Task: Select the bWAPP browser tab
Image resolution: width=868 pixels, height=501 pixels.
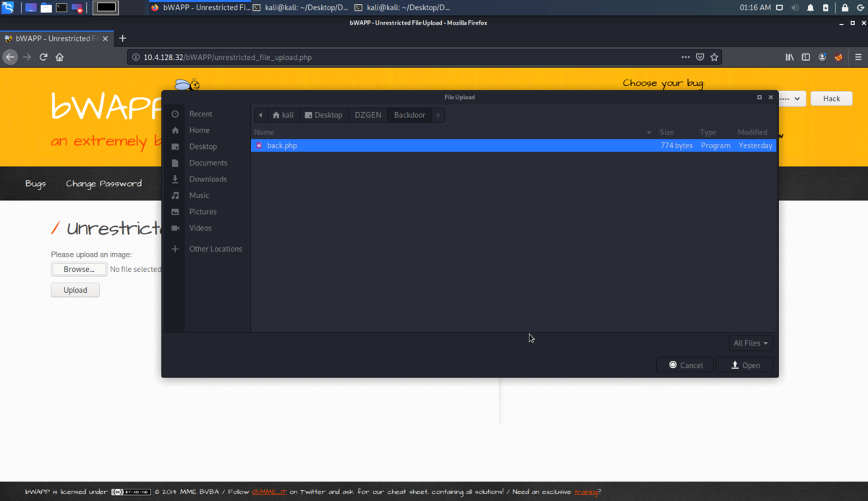Action: coord(56,38)
